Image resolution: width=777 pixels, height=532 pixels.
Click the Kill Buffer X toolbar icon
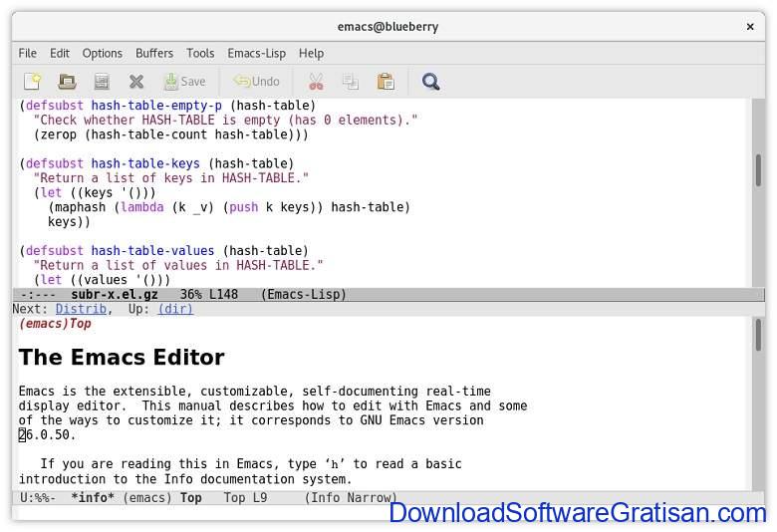pyautogui.click(x=136, y=82)
